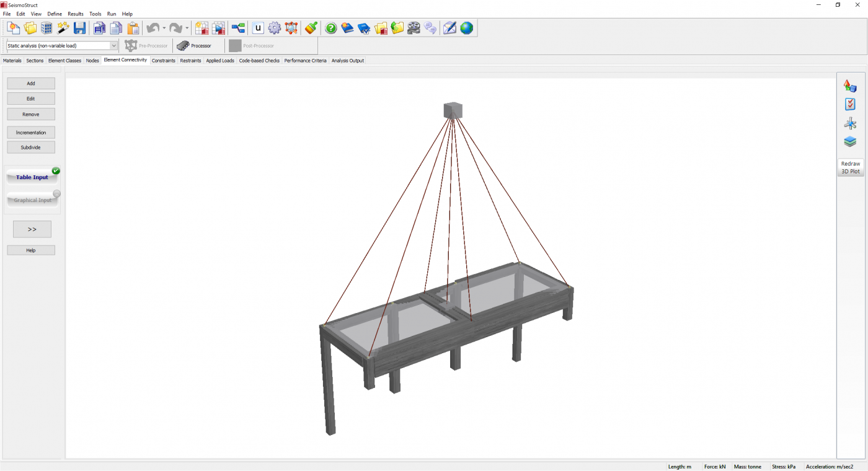Click the Save floppy disk icon
868x471 pixels.
(79, 28)
